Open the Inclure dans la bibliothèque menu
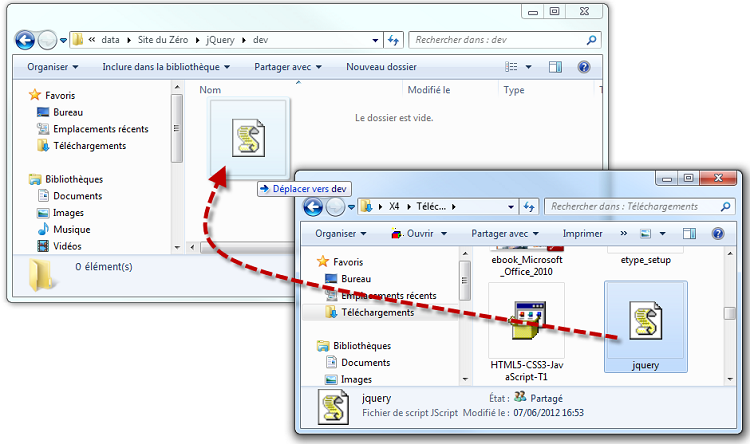The height and width of the screenshot is (444, 750). [x=166, y=67]
